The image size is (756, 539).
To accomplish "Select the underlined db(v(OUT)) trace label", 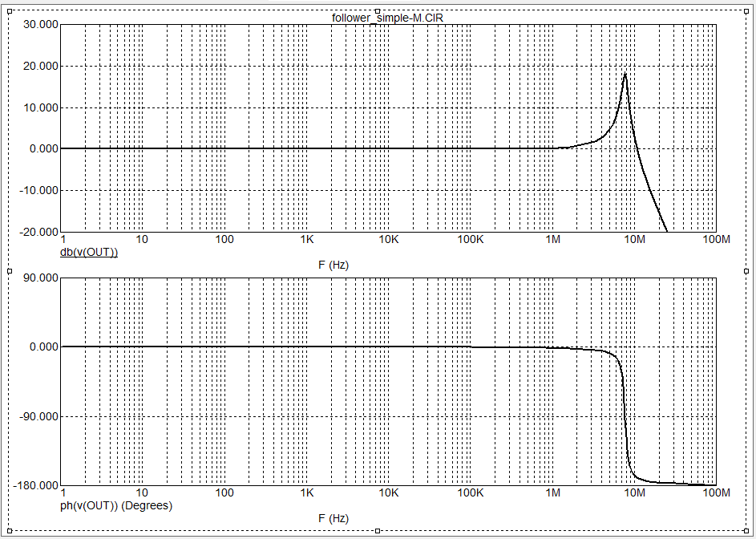I will pos(89,252).
